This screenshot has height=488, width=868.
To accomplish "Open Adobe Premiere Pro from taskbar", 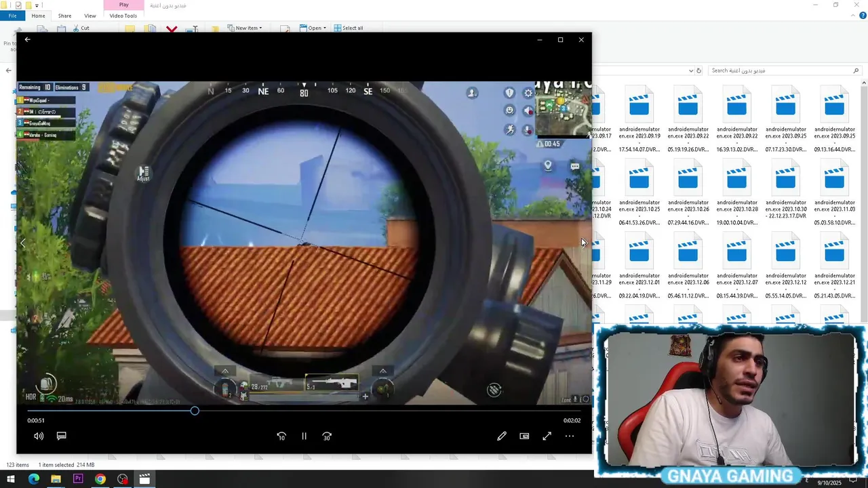I will click(x=78, y=479).
